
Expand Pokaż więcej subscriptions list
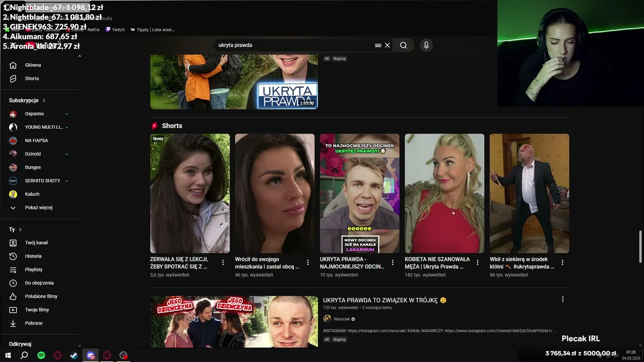pyautogui.click(x=40, y=208)
